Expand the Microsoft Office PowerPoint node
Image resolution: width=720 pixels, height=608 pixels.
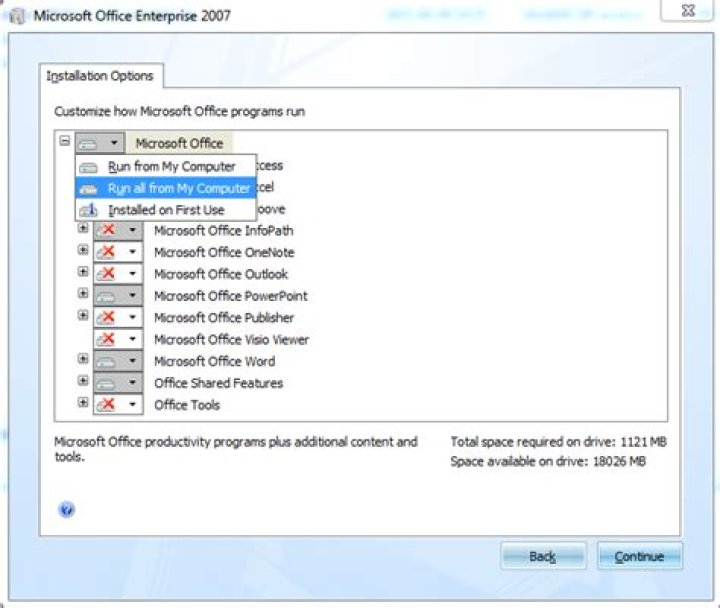coord(83,293)
